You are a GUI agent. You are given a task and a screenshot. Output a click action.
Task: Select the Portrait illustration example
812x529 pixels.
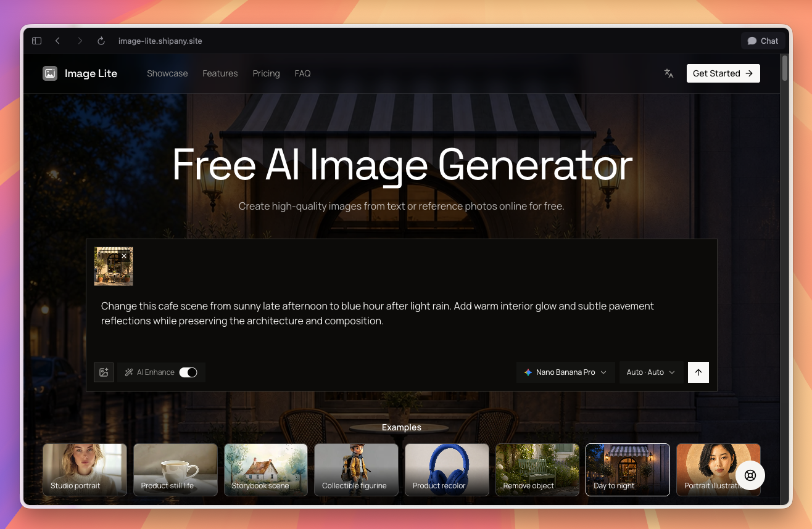(x=718, y=470)
